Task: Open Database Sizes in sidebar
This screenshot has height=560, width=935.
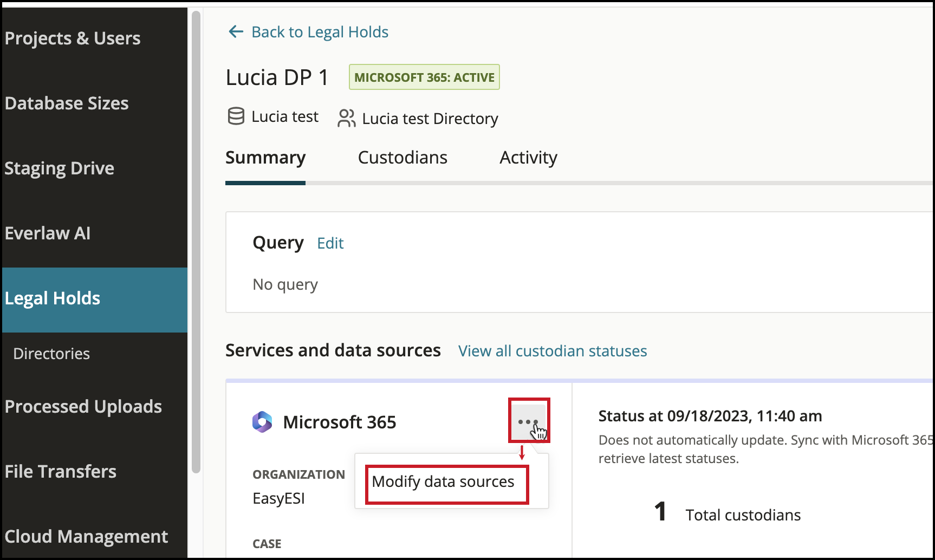Action: (x=95, y=103)
